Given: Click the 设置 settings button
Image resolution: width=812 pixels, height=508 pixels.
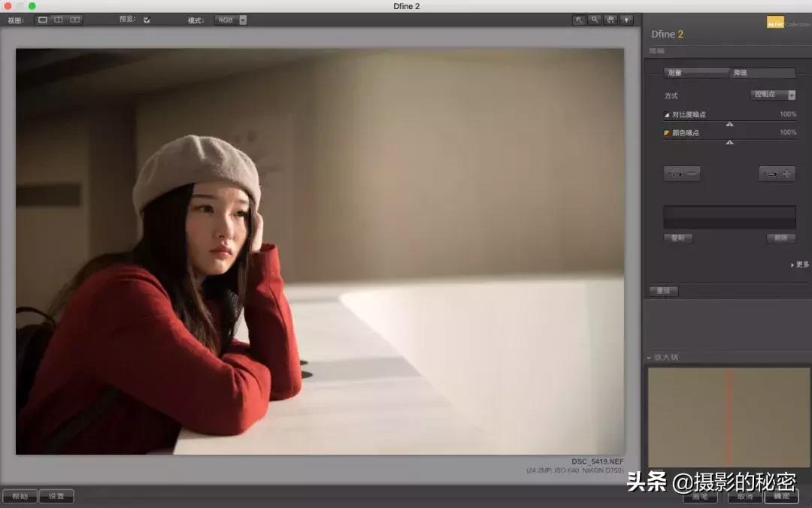Looking at the screenshot, I should coord(56,496).
